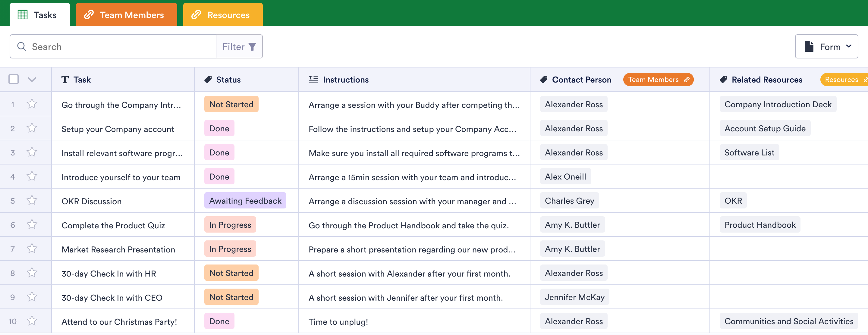Click the tag icon in Contact Person header
Screen dimensions: 868x335
[543, 80]
